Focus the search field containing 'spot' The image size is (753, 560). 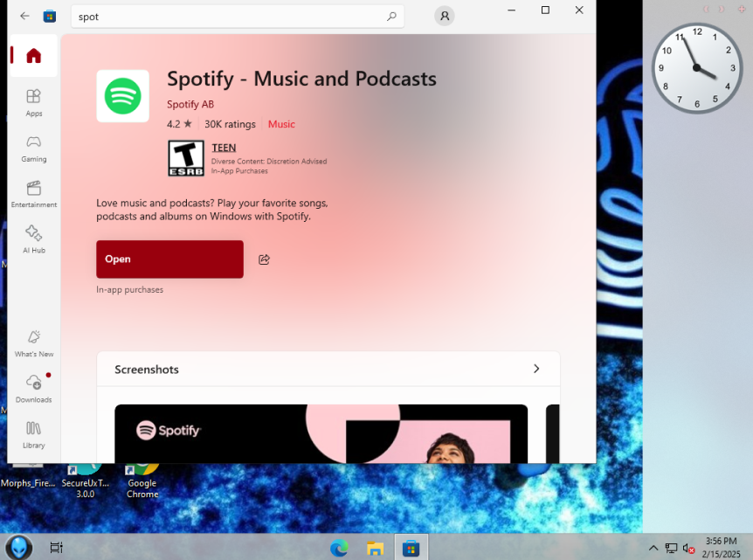238,17
